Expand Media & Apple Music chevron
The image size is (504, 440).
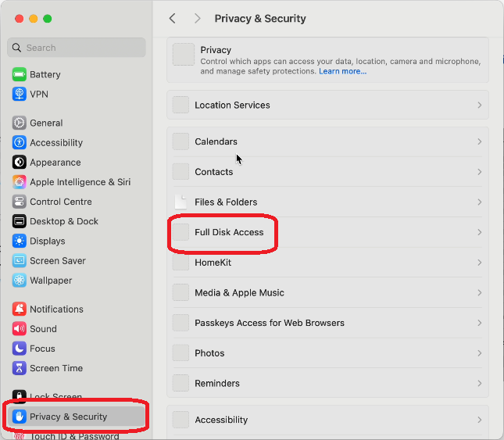point(480,293)
